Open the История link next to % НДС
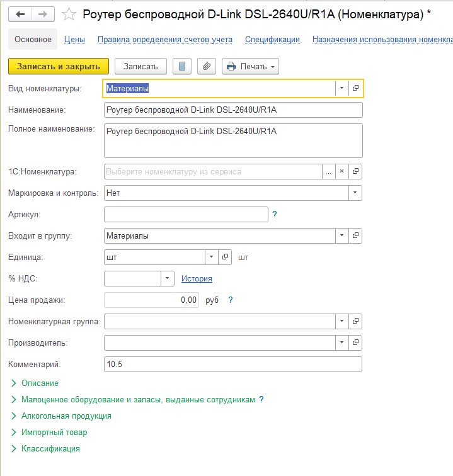The height and width of the screenshot is (476, 453). click(197, 278)
